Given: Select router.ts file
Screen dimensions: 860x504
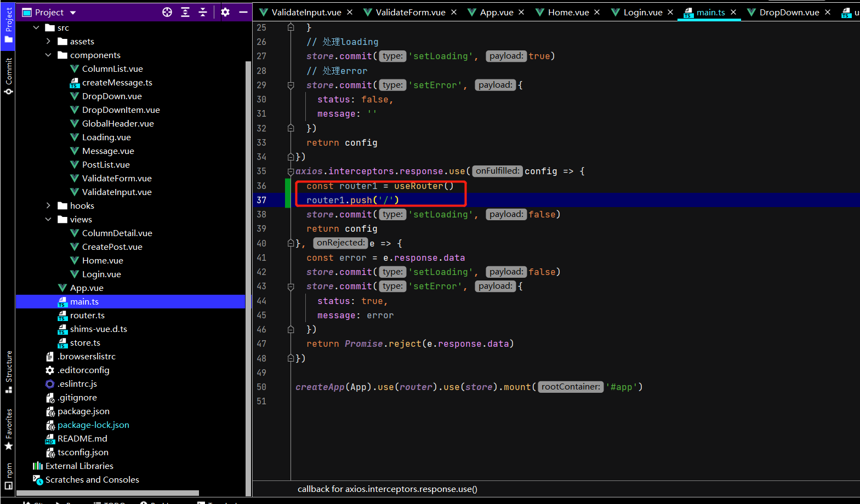Looking at the screenshot, I should [x=87, y=315].
